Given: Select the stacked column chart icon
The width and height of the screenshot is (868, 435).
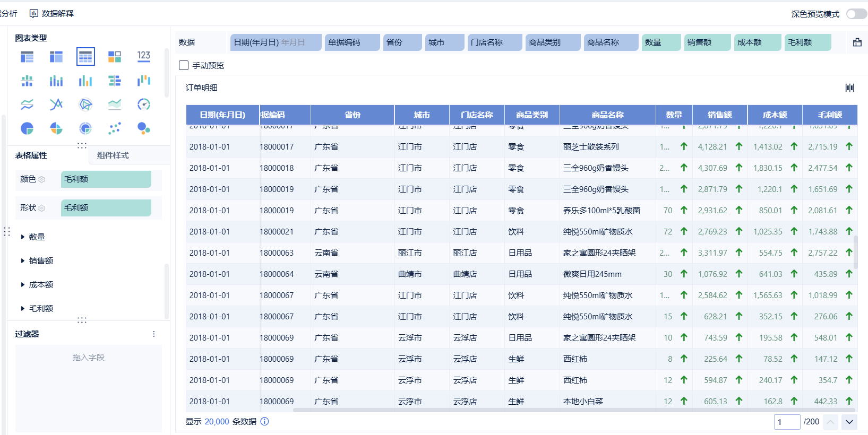Looking at the screenshot, I should point(56,81).
